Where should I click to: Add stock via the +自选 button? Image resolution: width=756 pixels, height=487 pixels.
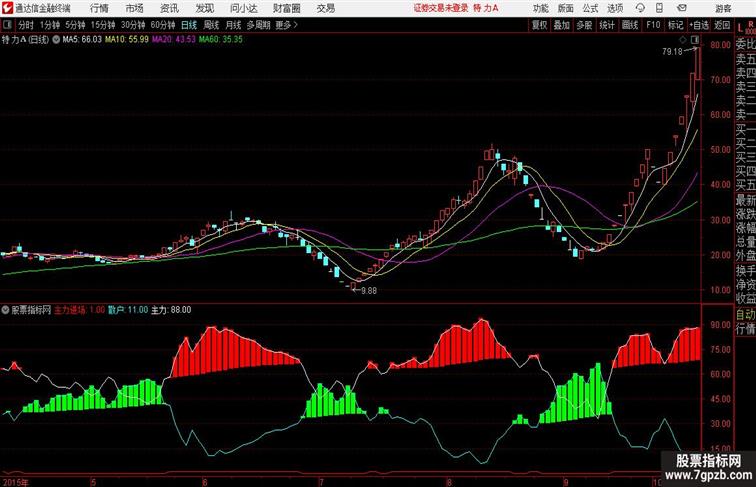699,25
